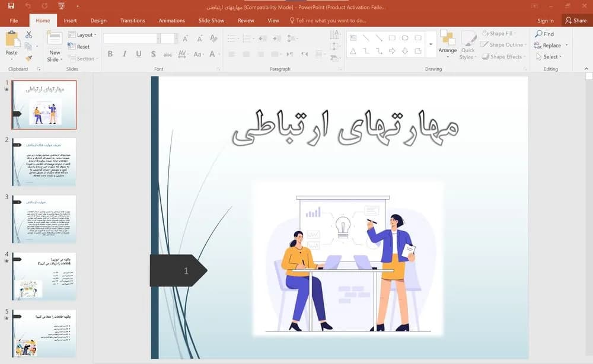This screenshot has width=593, height=364.
Task: Open the View tab
Action: (273, 20)
